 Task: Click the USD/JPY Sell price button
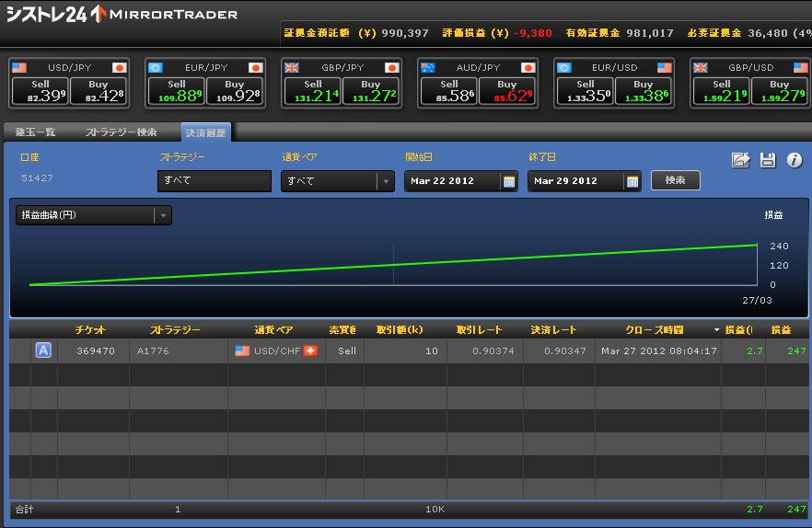37,91
